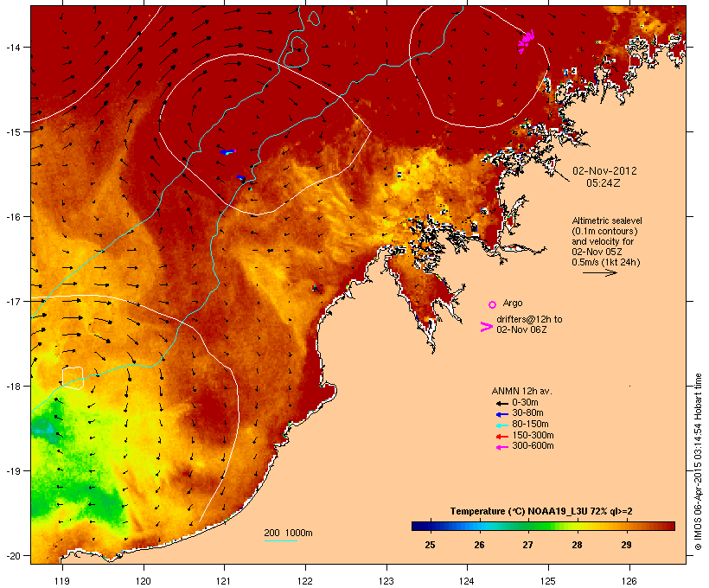Click the longitude axis label 126
The height and width of the screenshot is (588, 709).
click(x=629, y=581)
